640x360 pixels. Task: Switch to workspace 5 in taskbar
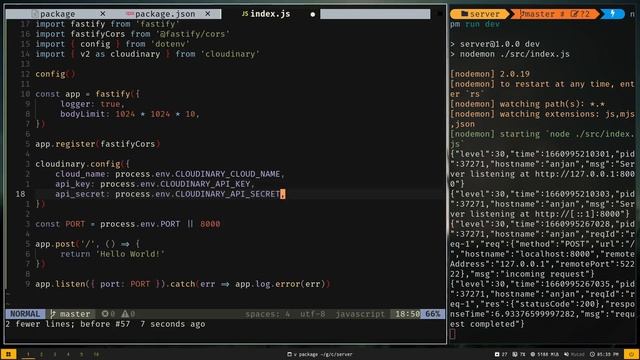[x=81, y=354]
